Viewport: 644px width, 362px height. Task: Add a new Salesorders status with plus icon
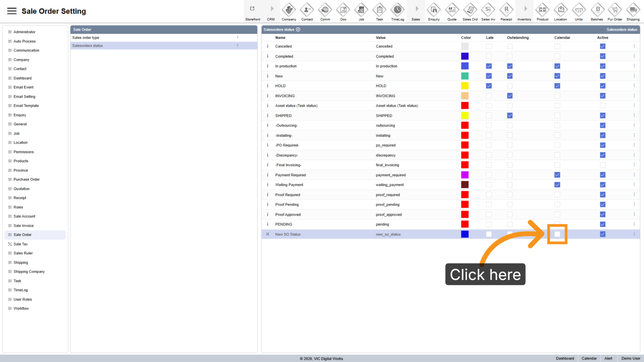coord(298,29)
